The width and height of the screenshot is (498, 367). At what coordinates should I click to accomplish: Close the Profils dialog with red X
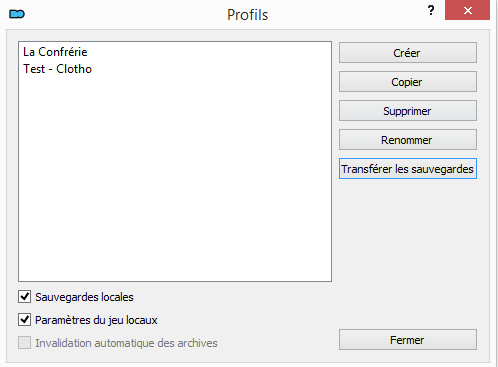click(x=467, y=10)
